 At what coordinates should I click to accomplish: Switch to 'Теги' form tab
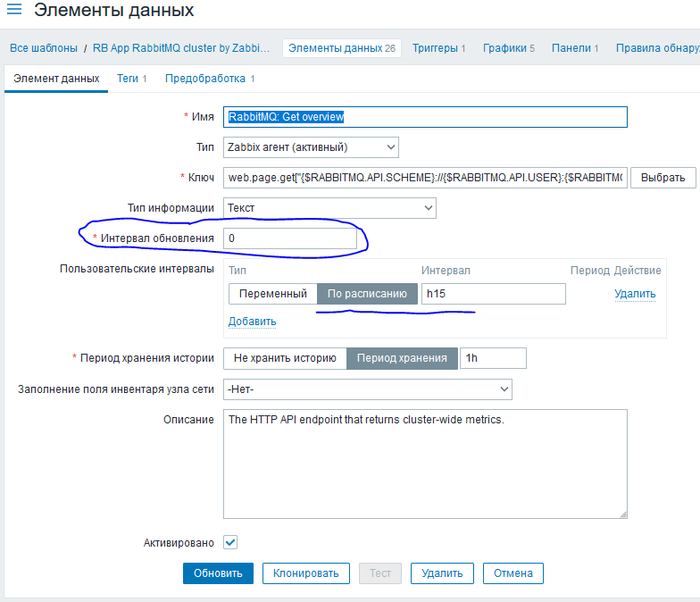click(132, 79)
